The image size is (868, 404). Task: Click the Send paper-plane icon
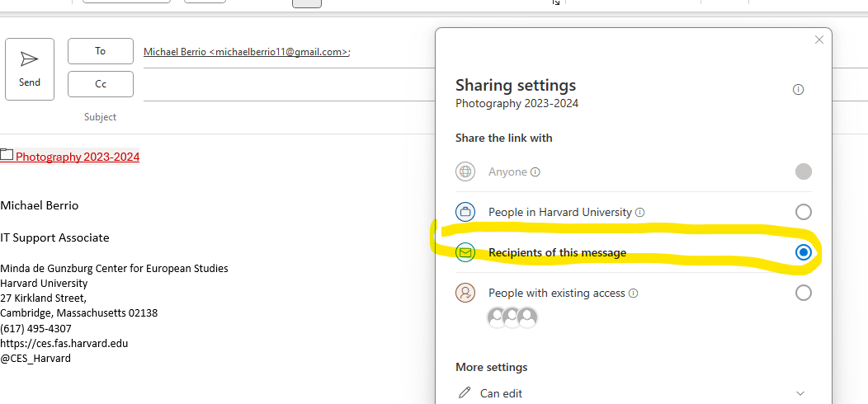tap(30, 59)
